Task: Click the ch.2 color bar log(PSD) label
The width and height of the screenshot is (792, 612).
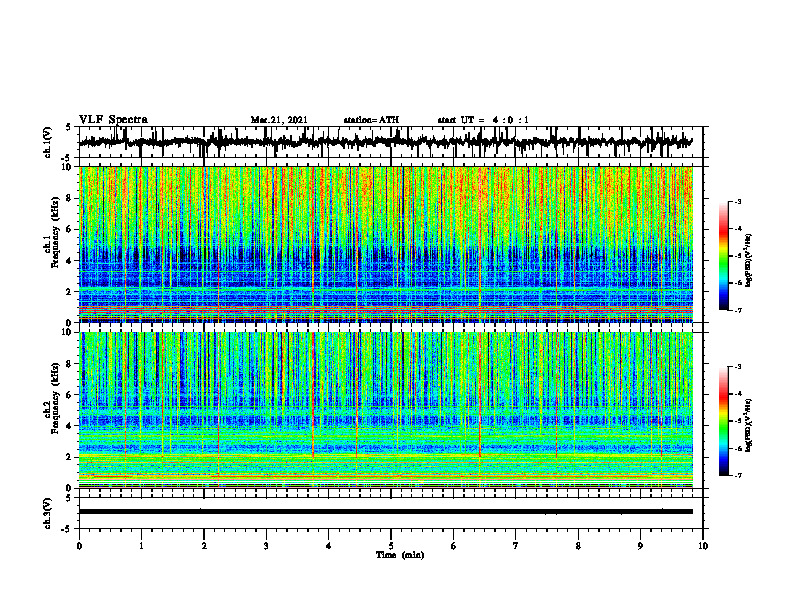Action: [748, 425]
